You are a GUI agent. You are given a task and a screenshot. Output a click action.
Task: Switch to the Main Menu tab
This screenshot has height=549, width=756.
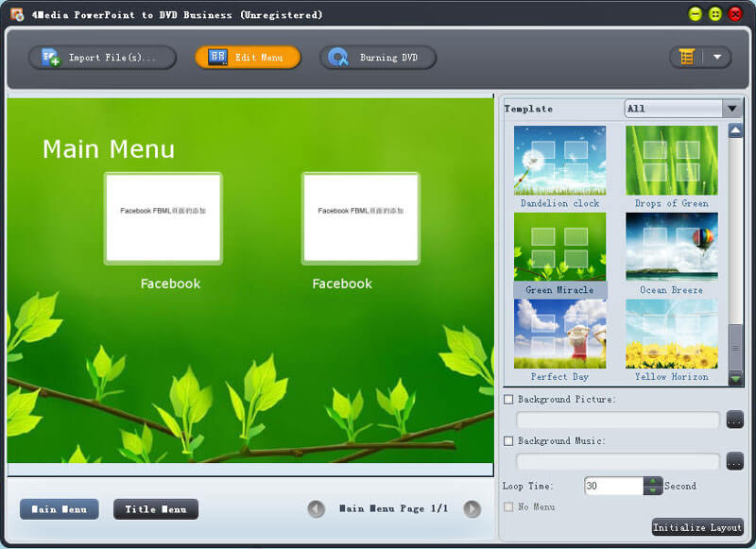60,509
